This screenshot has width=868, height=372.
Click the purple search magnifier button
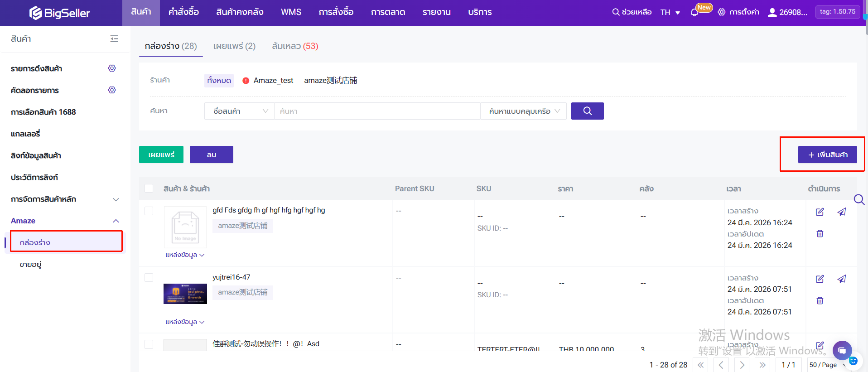[587, 111]
